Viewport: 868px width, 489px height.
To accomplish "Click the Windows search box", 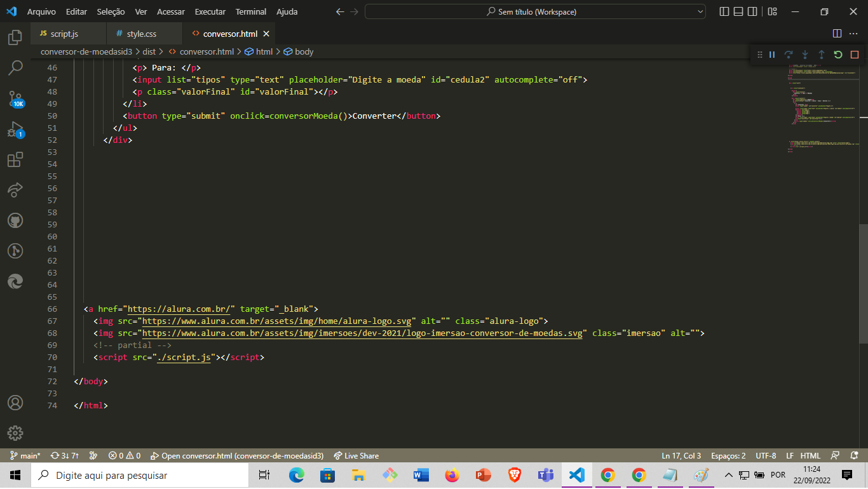I will point(140,475).
